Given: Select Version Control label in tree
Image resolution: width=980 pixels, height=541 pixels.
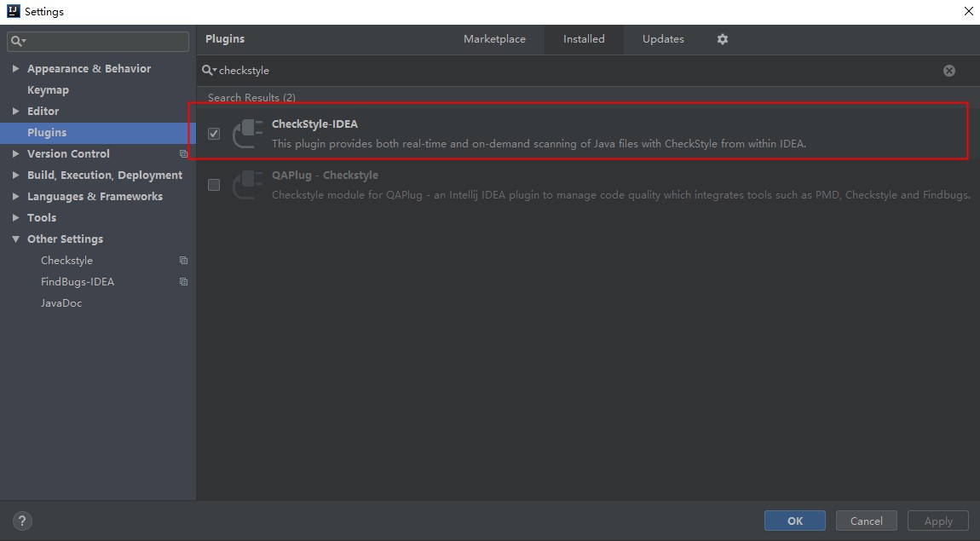Looking at the screenshot, I should [x=68, y=153].
